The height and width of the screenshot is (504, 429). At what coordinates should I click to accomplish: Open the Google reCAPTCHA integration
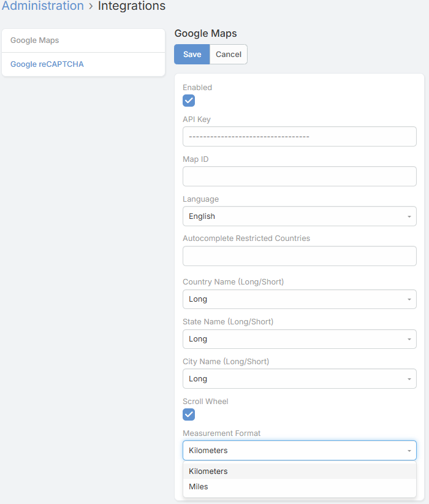[x=47, y=64]
